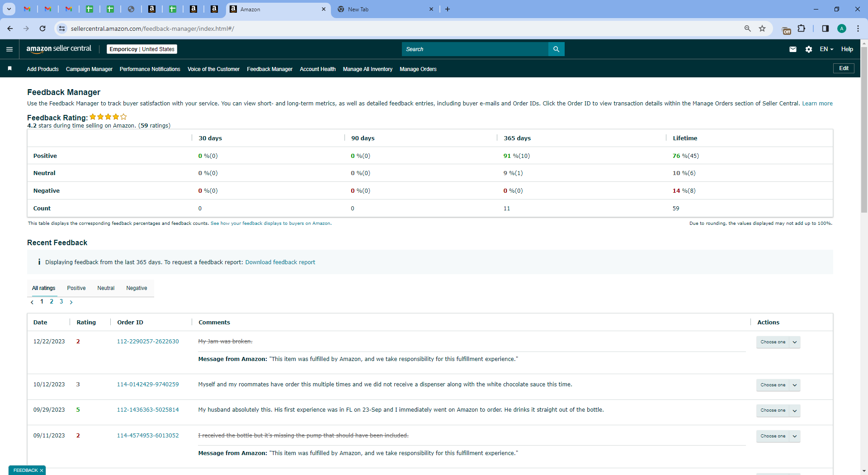Open Choose one dropdown for 09/29/2023 feedback
Screen dimensions: 868x475
point(778,410)
